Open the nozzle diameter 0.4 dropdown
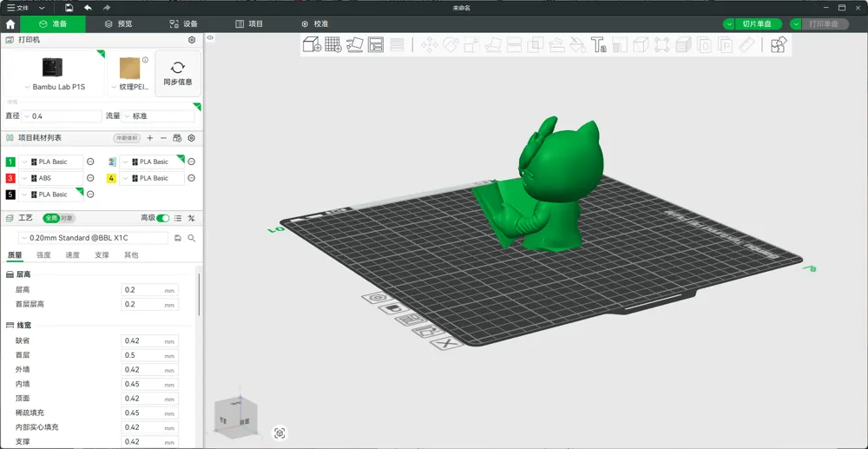868x449 pixels. 62,116
